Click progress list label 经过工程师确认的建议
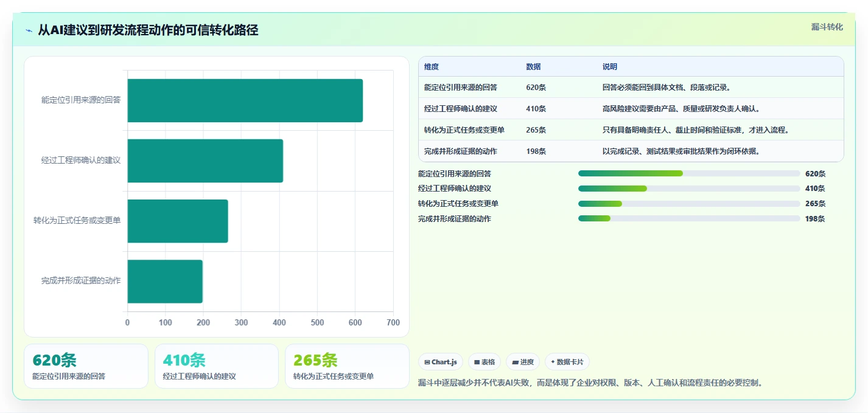868x413 pixels. click(455, 189)
